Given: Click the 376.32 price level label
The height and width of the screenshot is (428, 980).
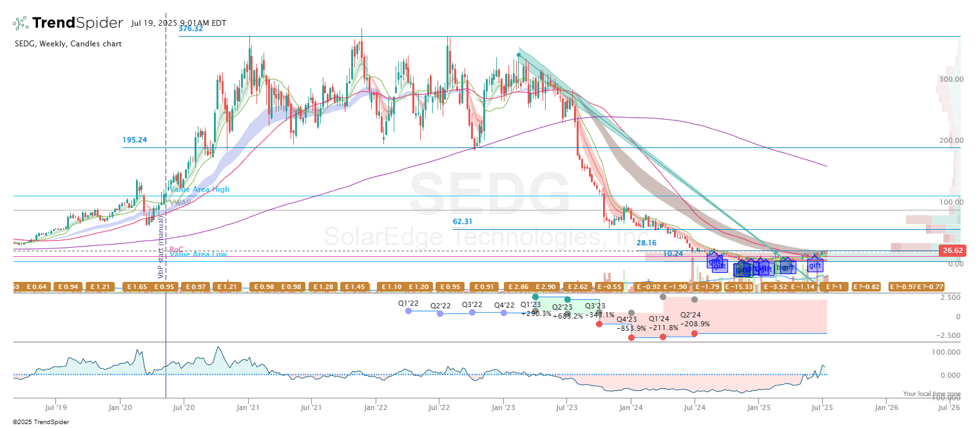Looking at the screenshot, I should pyautogui.click(x=191, y=28).
